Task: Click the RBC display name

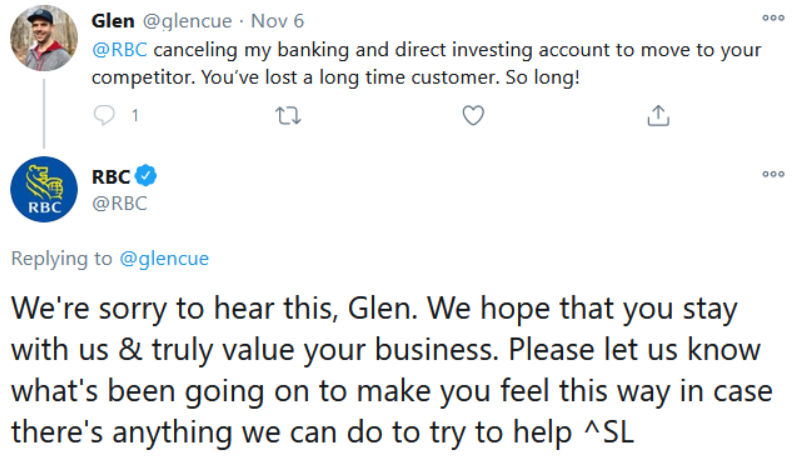Action: (111, 177)
